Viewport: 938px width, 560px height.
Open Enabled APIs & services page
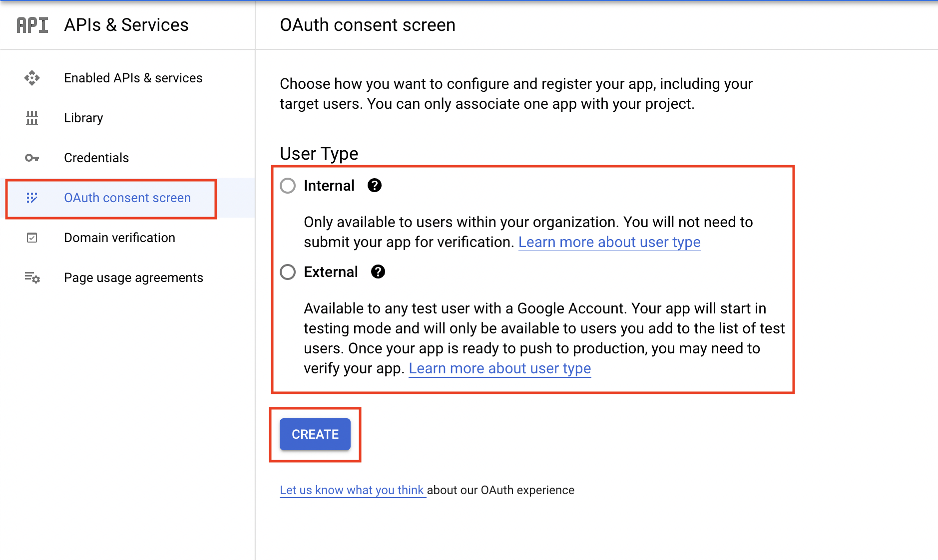tap(133, 78)
